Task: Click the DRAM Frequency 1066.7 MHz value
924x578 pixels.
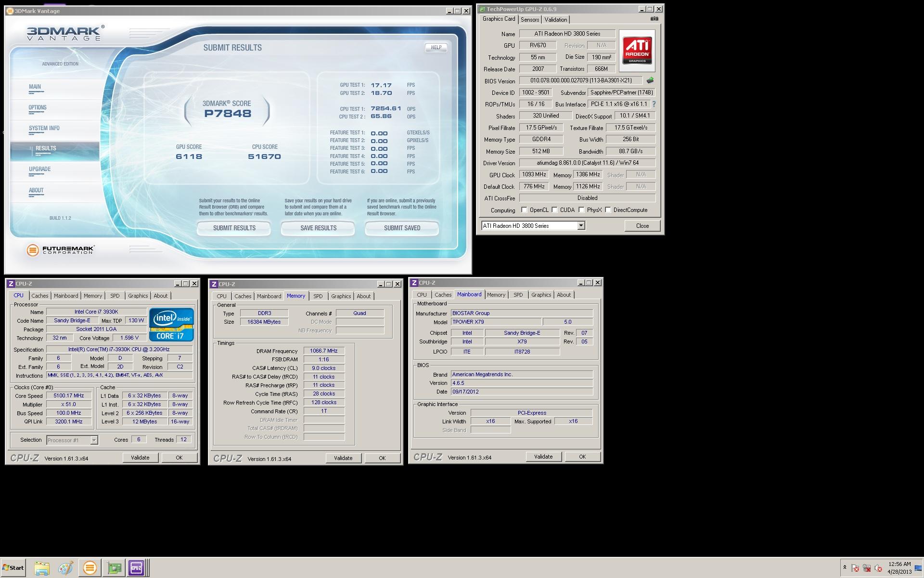Action: [324, 351]
